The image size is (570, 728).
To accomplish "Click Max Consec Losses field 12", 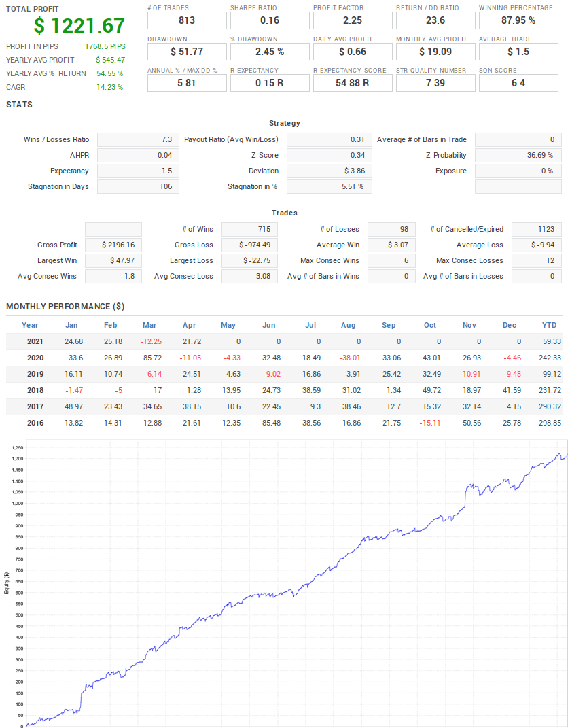I will [537, 260].
